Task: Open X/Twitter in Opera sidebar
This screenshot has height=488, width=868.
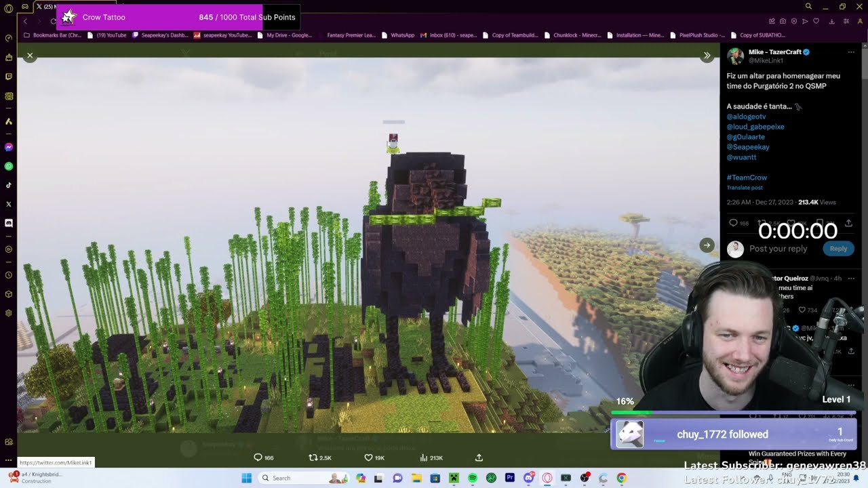Action: [x=8, y=204]
